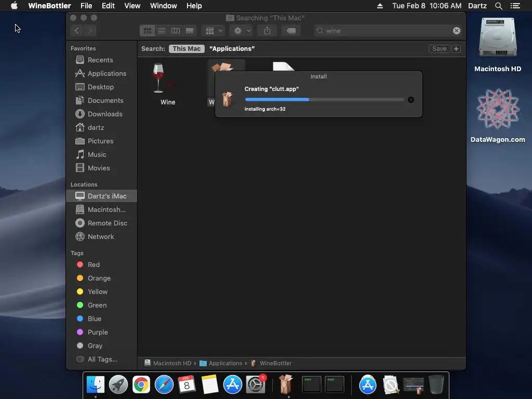This screenshot has width=532, height=399.
Task: Open the Help menu
Action: (x=194, y=6)
